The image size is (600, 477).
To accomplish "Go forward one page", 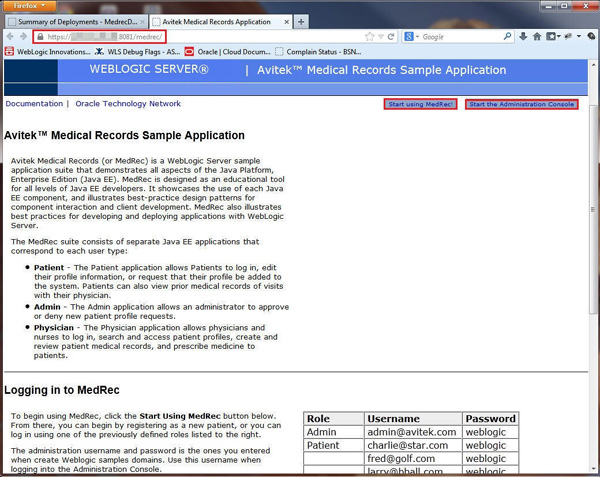I will click(24, 36).
